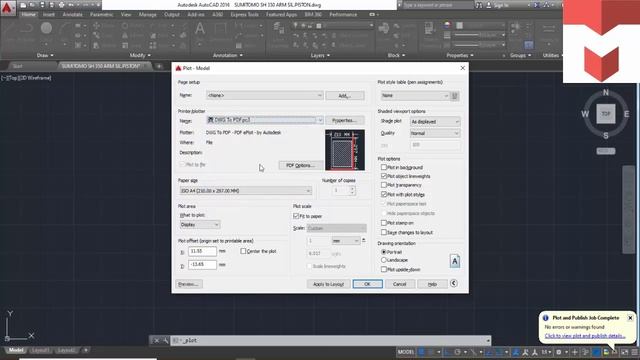Click the PDF Options... button
640x360 pixels.
300,165
